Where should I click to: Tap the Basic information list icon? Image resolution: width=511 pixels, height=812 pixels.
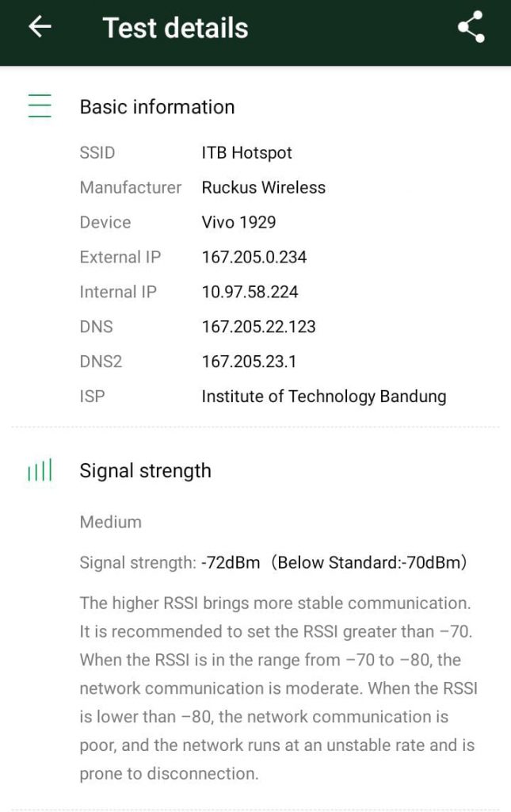coord(40,106)
